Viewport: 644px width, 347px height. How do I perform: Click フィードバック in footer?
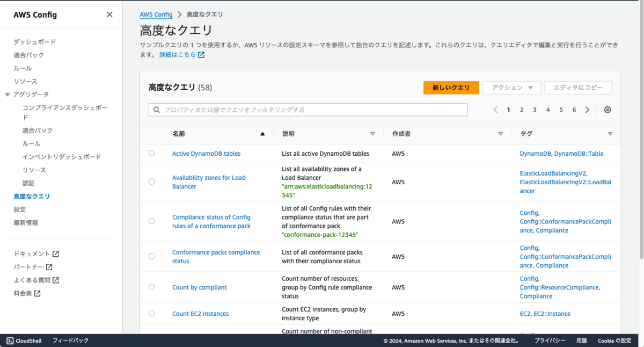(x=70, y=341)
